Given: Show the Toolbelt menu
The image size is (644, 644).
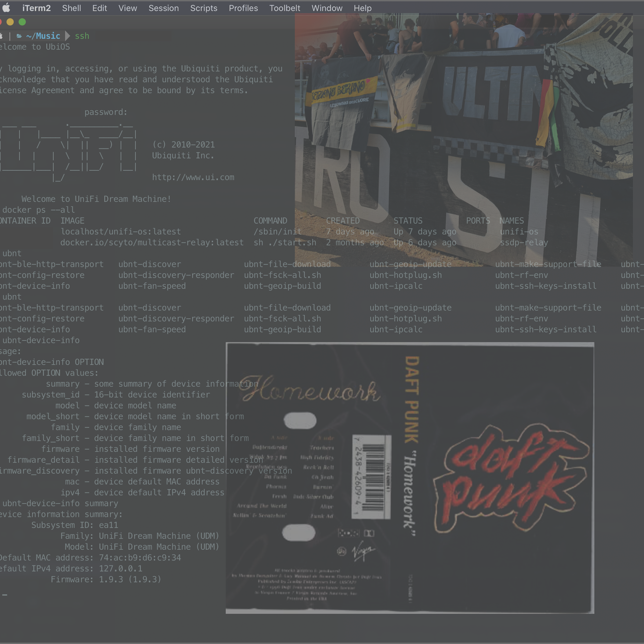Looking at the screenshot, I should (x=284, y=8).
